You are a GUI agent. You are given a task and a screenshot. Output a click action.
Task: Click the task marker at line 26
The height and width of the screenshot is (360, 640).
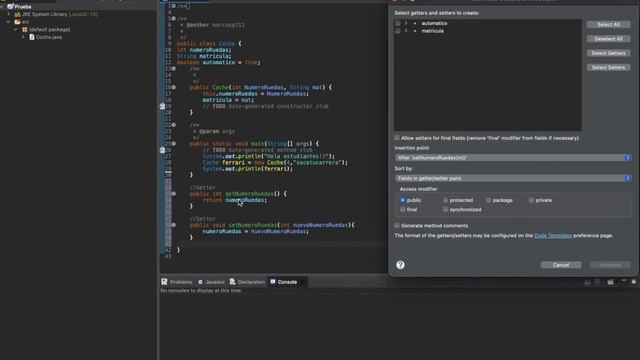click(162, 150)
